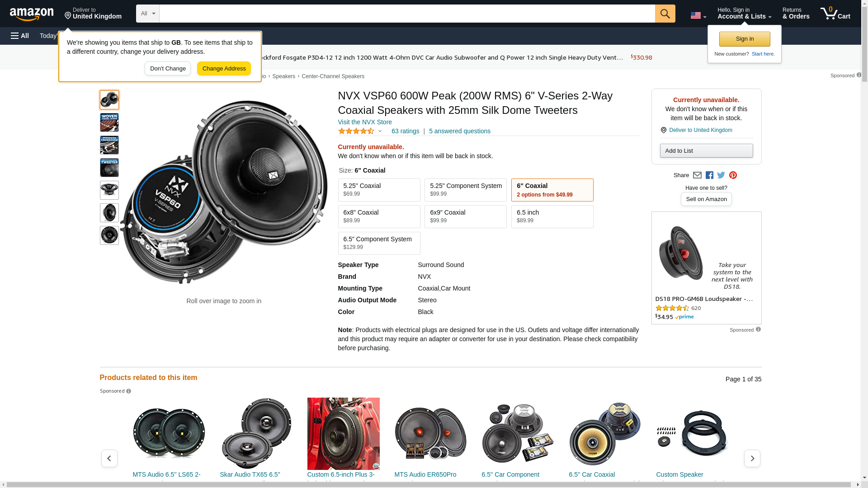Share the product on Facebook
868x488 pixels.
click(x=709, y=175)
